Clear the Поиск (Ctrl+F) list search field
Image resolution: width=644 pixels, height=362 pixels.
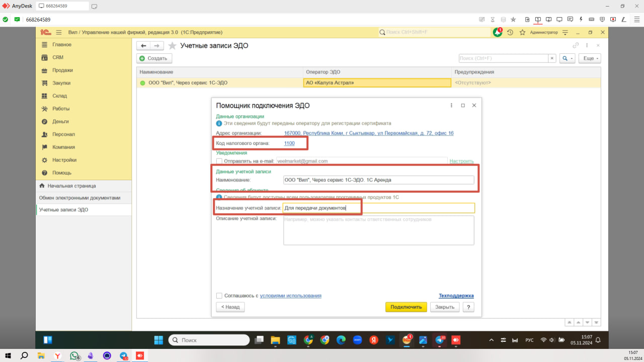(552, 58)
